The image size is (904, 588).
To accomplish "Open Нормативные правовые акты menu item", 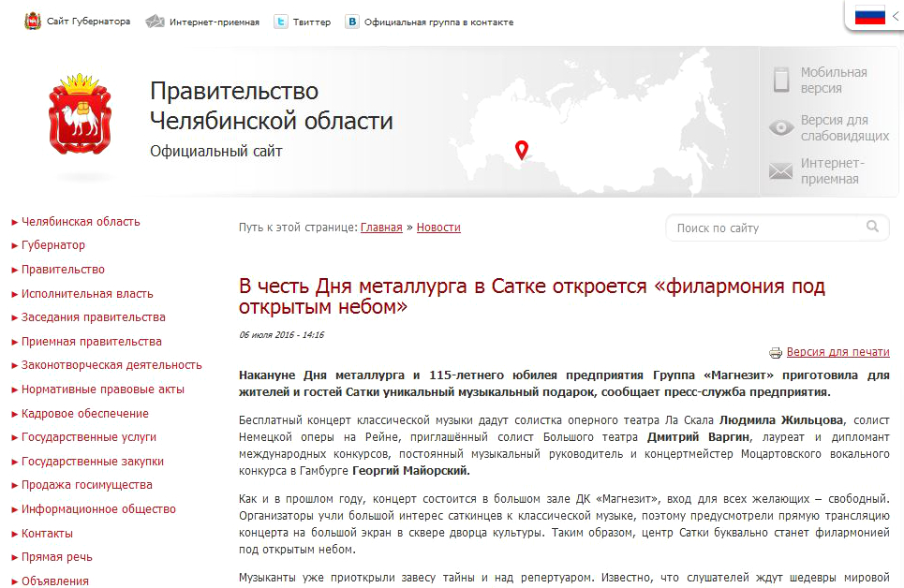I will [103, 390].
